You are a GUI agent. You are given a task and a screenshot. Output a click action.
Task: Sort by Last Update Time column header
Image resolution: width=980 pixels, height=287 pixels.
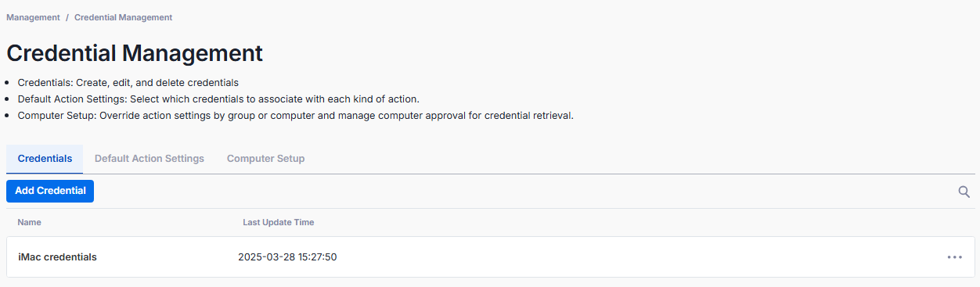tap(279, 222)
